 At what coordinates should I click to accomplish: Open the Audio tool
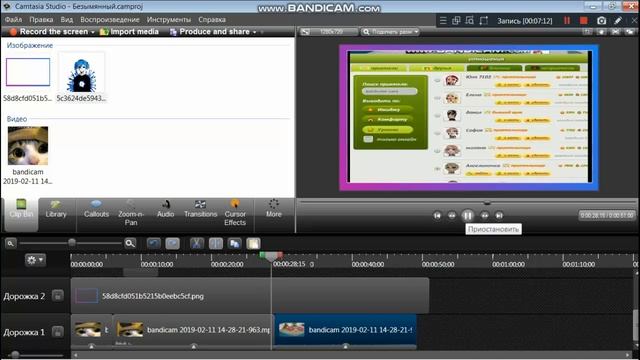(x=166, y=209)
